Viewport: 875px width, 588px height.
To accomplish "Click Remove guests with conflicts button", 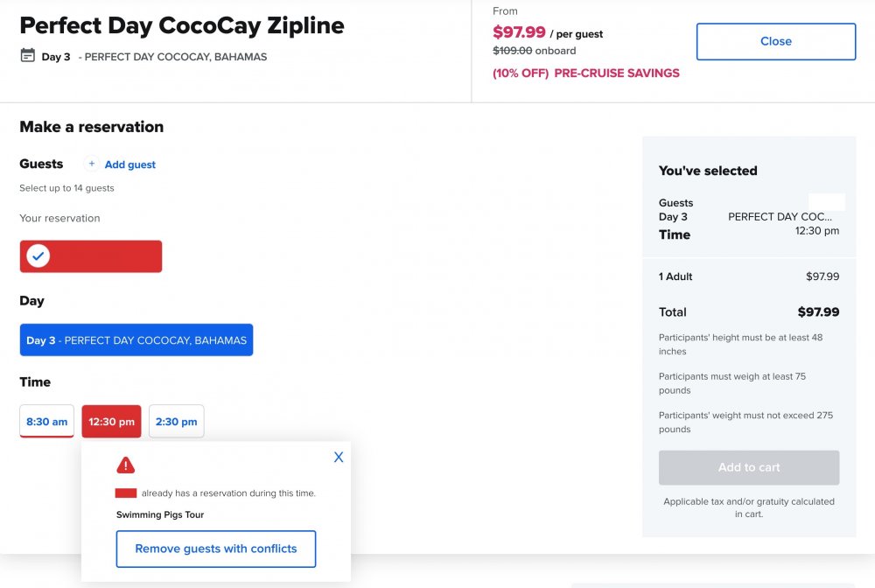I will coord(216,549).
